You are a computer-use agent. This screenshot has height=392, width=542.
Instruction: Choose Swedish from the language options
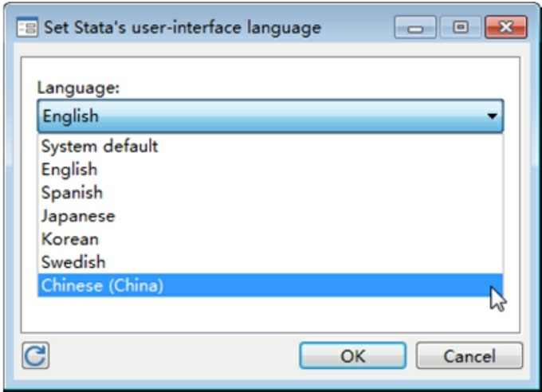(x=270, y=262)
